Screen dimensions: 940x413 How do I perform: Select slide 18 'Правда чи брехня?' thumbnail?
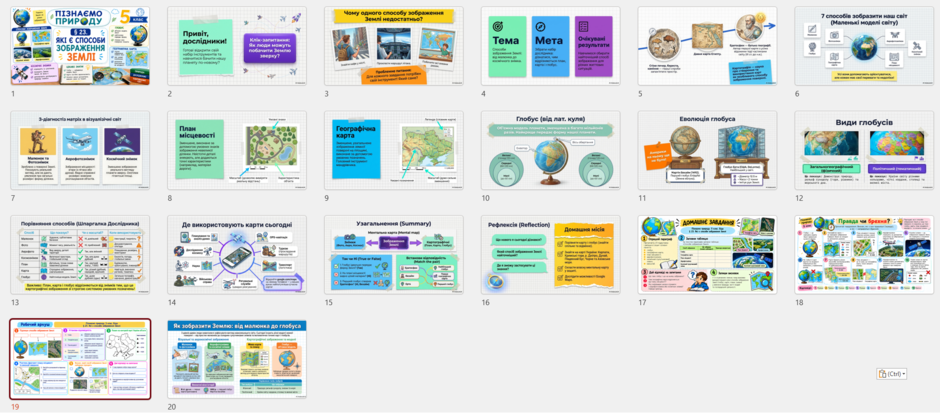pos(864,255)
